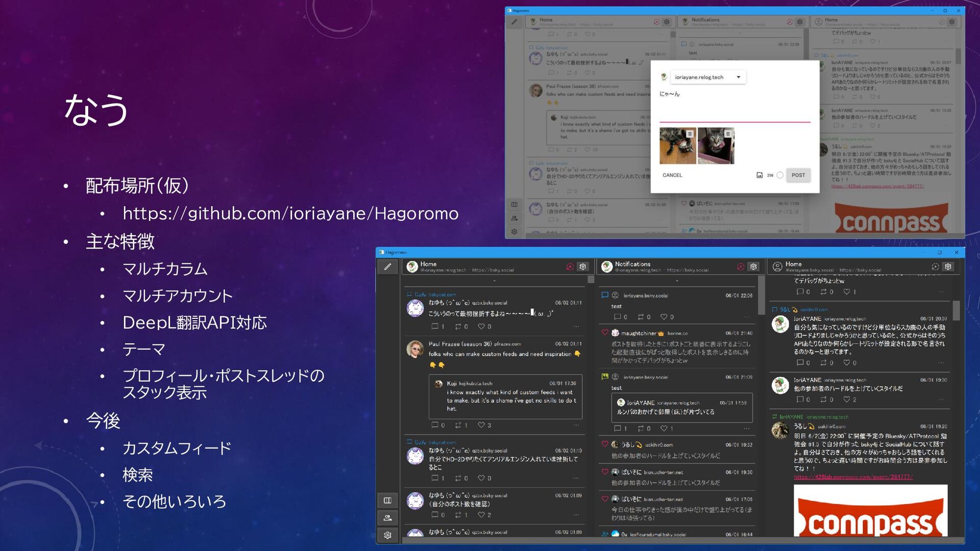
Task: Click the scrollbar of dark Notifications column
Action: (761, 296)
